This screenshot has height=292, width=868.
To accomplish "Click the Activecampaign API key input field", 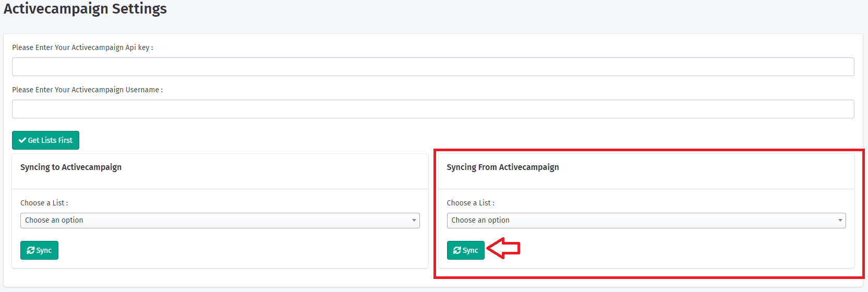I will pyautogui.click(x=433, y=67).
